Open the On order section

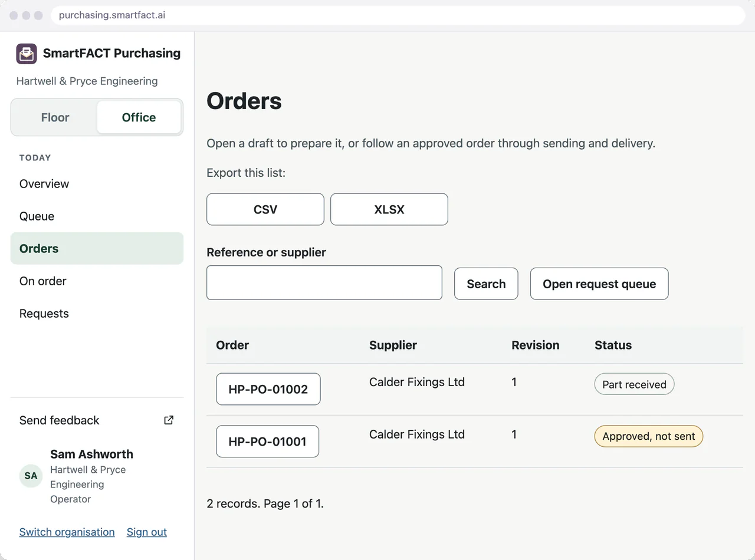click(x=97, y=281)
